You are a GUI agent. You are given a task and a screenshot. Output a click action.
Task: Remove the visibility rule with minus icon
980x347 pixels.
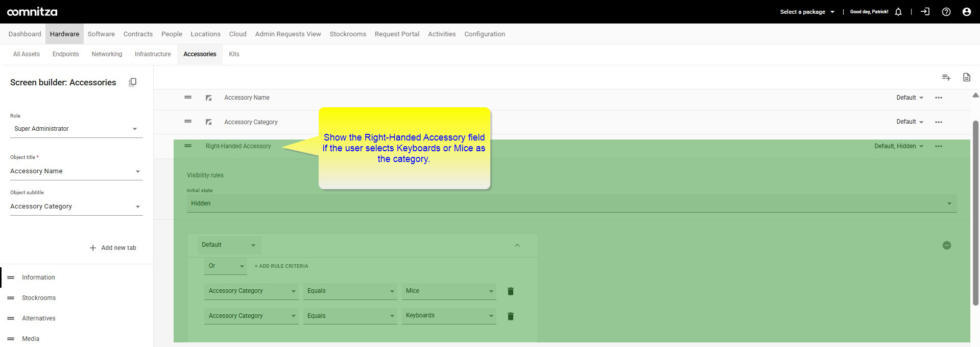point(947,245)
